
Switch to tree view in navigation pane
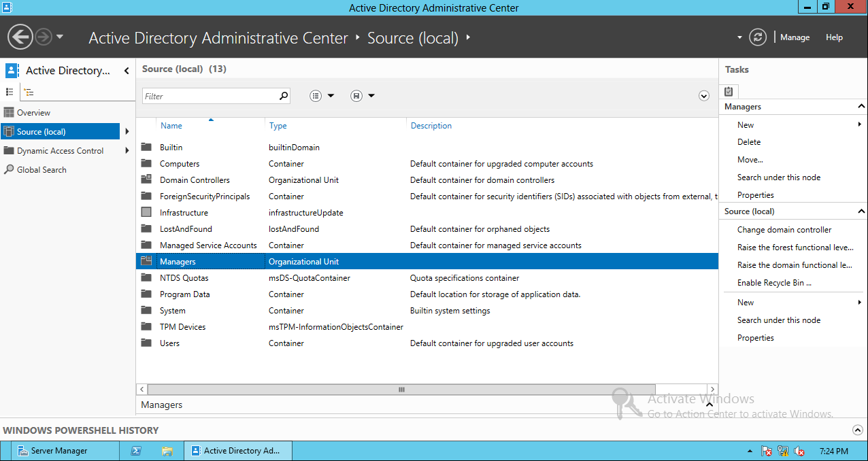pos(28,91)
